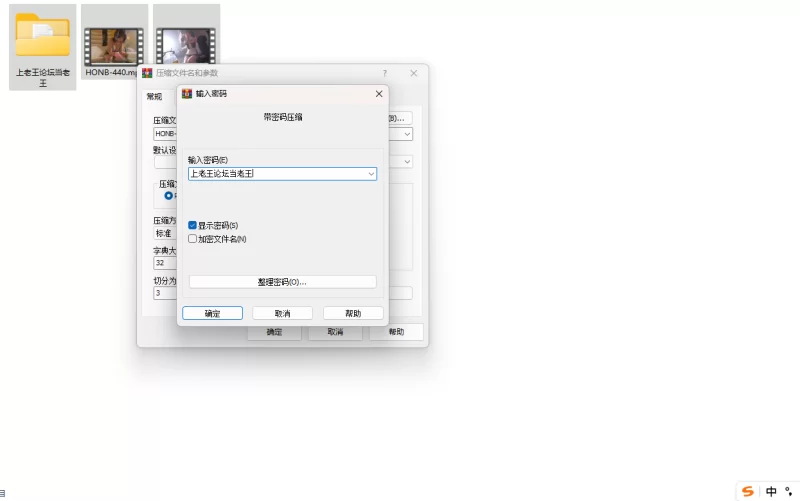Click WinRAR icon in 输入密码 title bar

pos(187,94)
